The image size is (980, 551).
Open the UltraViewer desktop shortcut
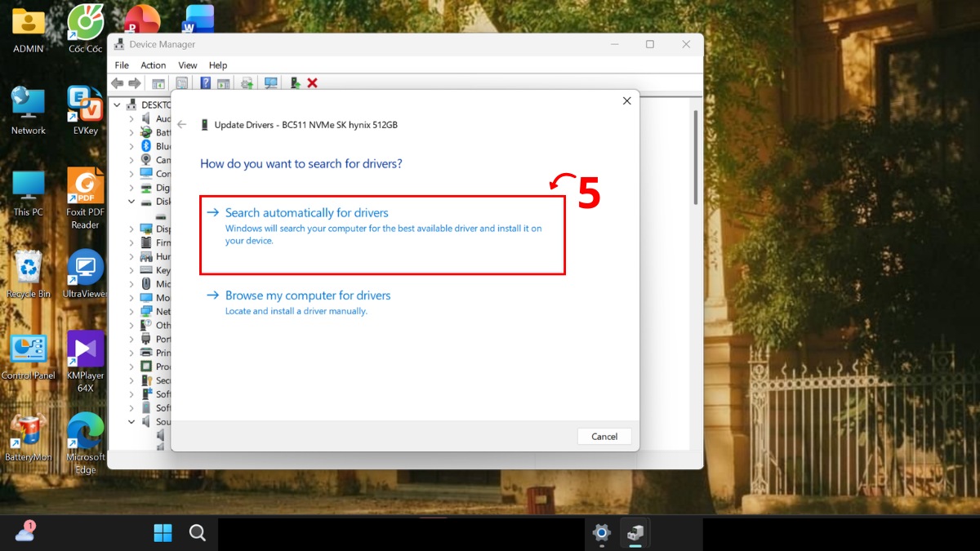coord(86,273)
